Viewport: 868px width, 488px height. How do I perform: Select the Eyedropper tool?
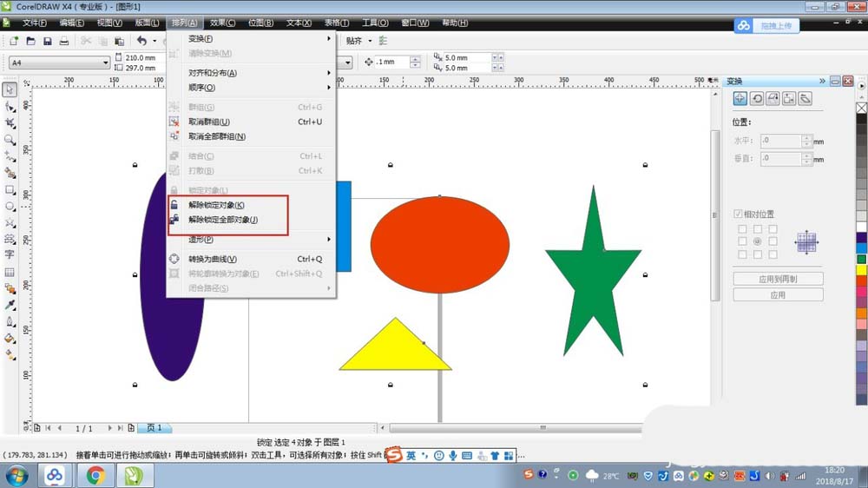pos(10,305)
